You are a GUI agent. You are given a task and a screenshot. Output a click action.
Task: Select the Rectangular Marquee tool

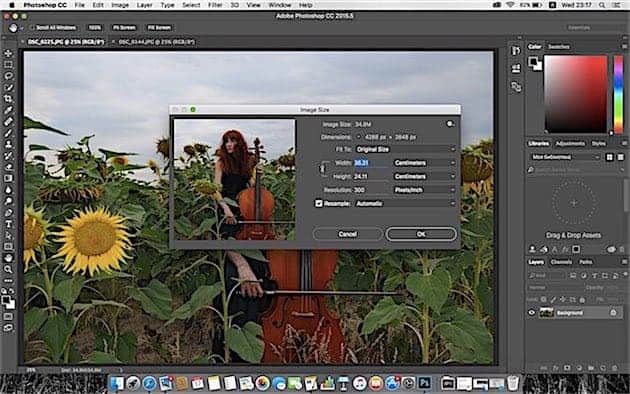point(8,64)
